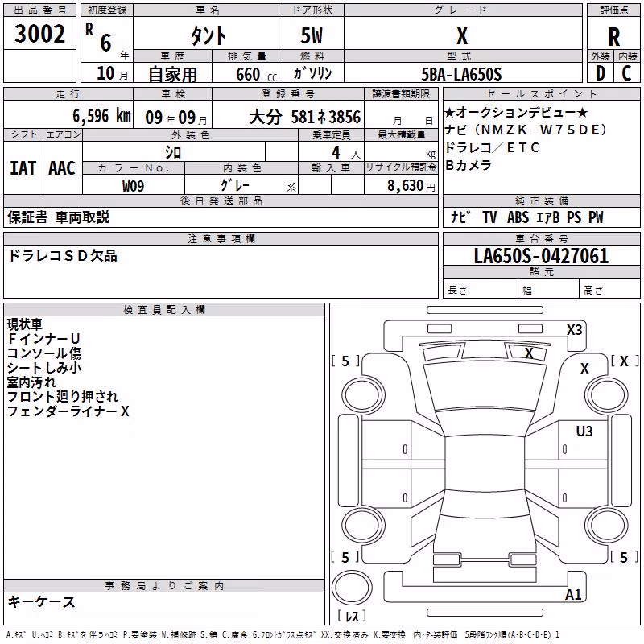This screenshot has height=644, width=644.
Task: Click exterior grade D
Action: point(601,73)
